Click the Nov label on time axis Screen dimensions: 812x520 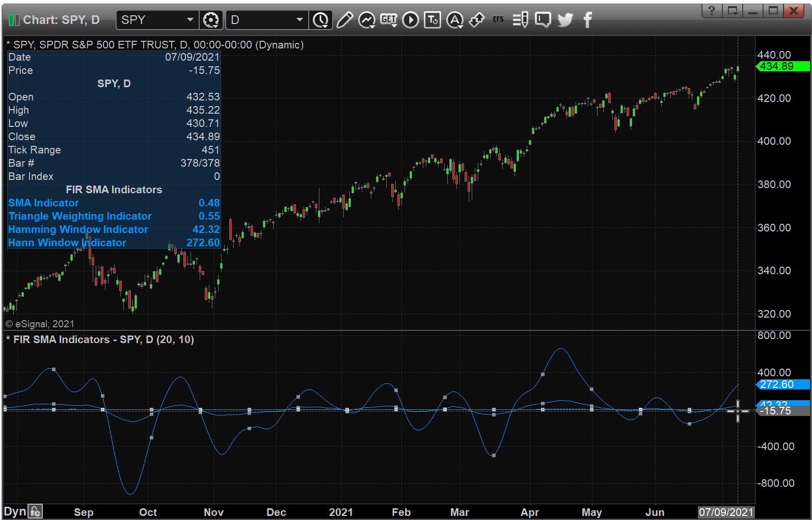tap(213, 512)
